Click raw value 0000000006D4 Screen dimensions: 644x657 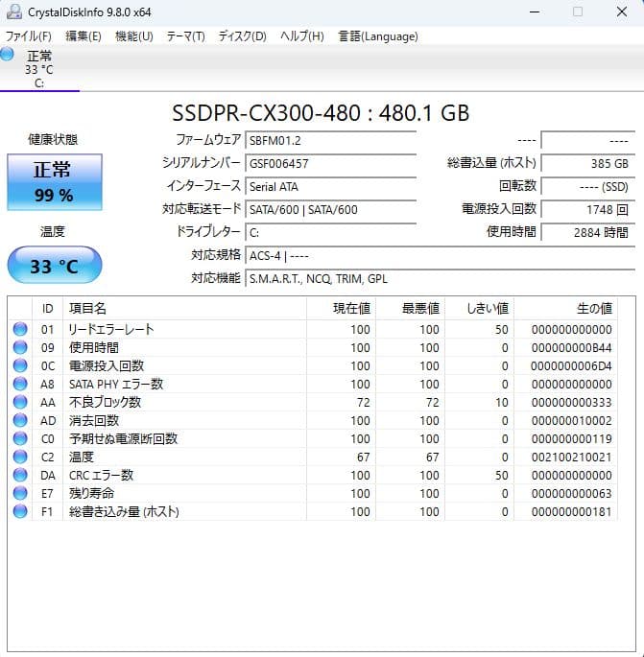pyautogui.click(x=571, y=365)
